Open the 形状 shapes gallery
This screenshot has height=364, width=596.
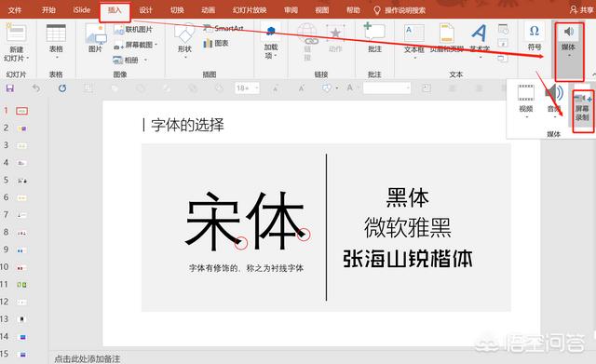pos(184,41)
